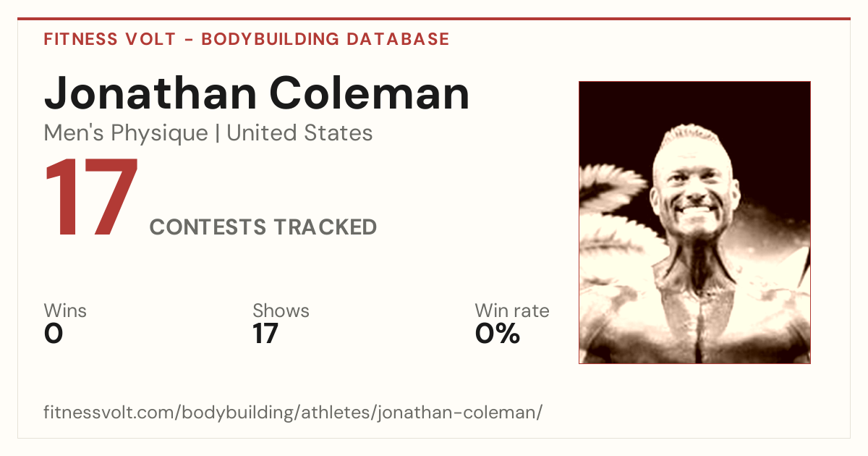Click the word CONTESTS in the caption
Image resolution: width=868 pixels, height=456 pixels.
click(x=208, y=227)
